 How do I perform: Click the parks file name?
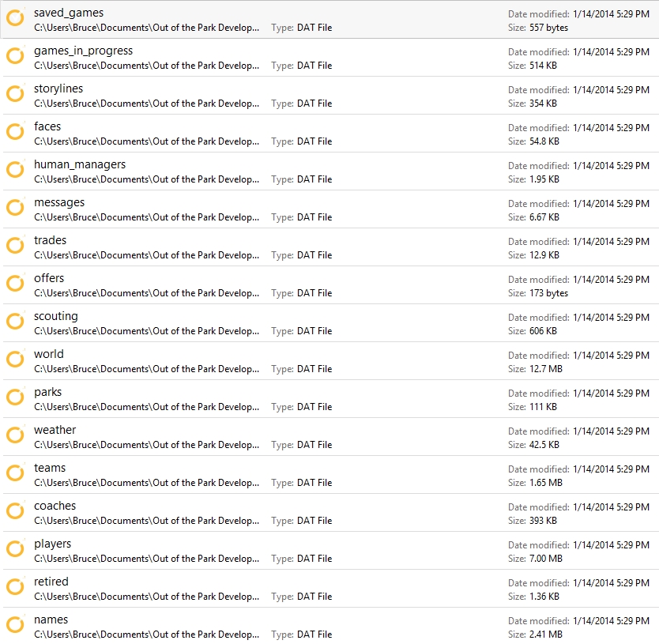click(x=47, y=392)
